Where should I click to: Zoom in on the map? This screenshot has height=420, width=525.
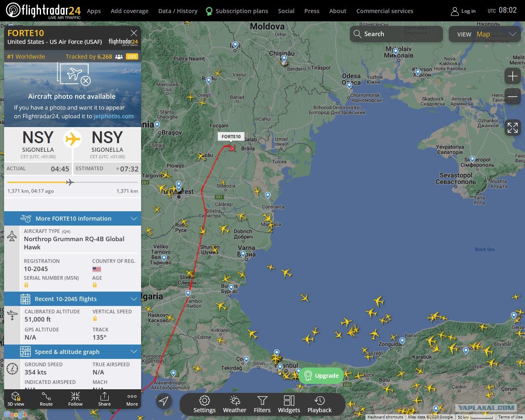pos(513,76)
